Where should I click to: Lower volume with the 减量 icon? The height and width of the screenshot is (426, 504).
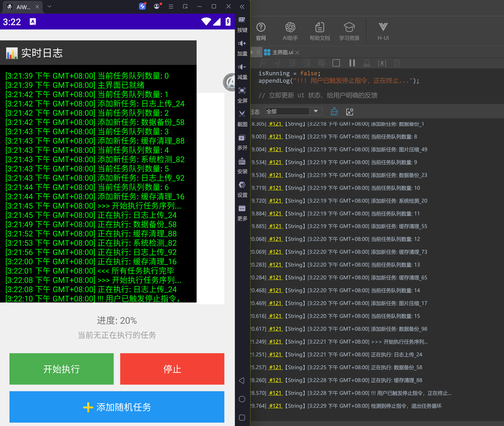tap(242, 67)
